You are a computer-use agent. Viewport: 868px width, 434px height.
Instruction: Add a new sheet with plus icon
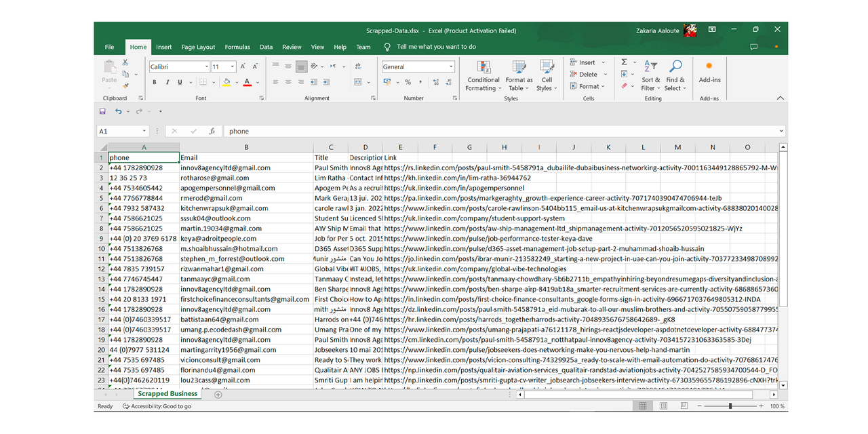point(218,394)
